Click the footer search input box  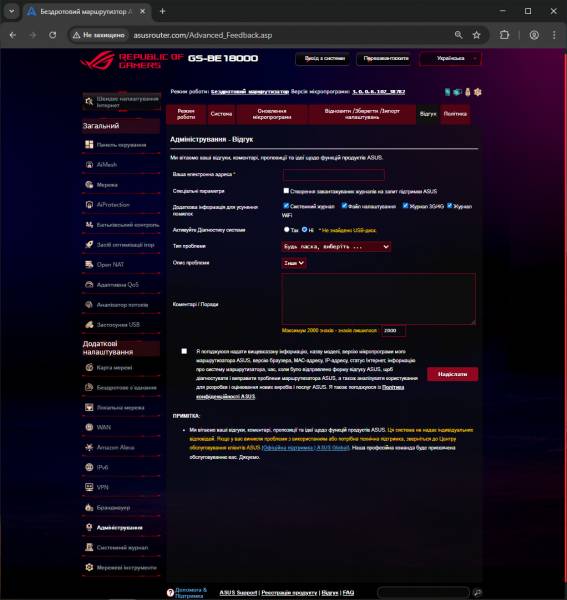click(423, 593)
